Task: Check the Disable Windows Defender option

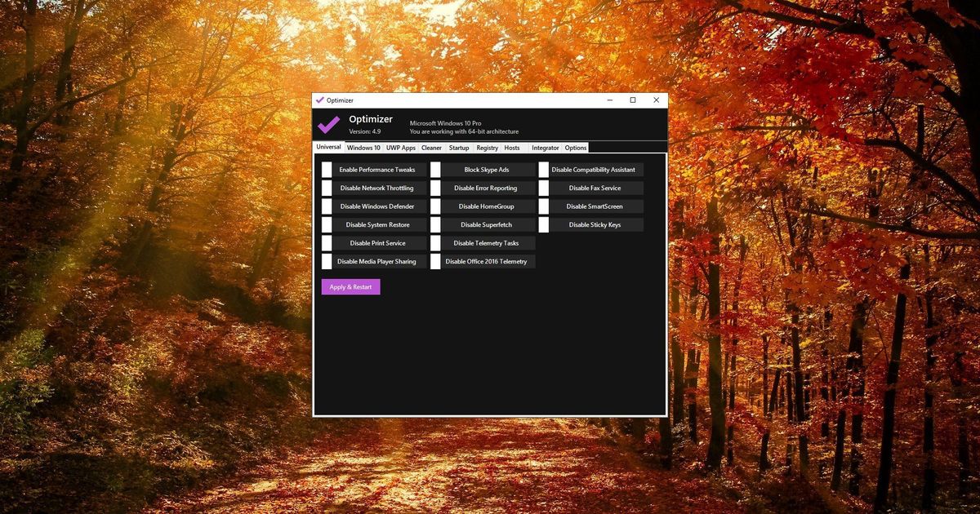Action: coord(327,206)
